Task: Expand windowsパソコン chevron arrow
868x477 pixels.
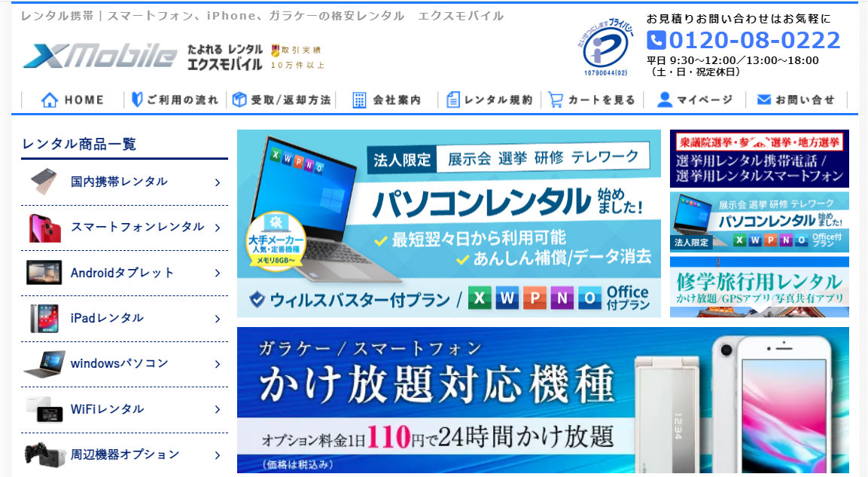Action: click(x=218, y=364)
